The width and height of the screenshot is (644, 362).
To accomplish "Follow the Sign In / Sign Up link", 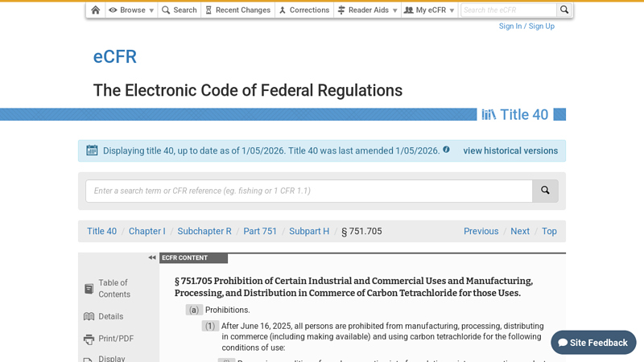I will coord(526,27).
